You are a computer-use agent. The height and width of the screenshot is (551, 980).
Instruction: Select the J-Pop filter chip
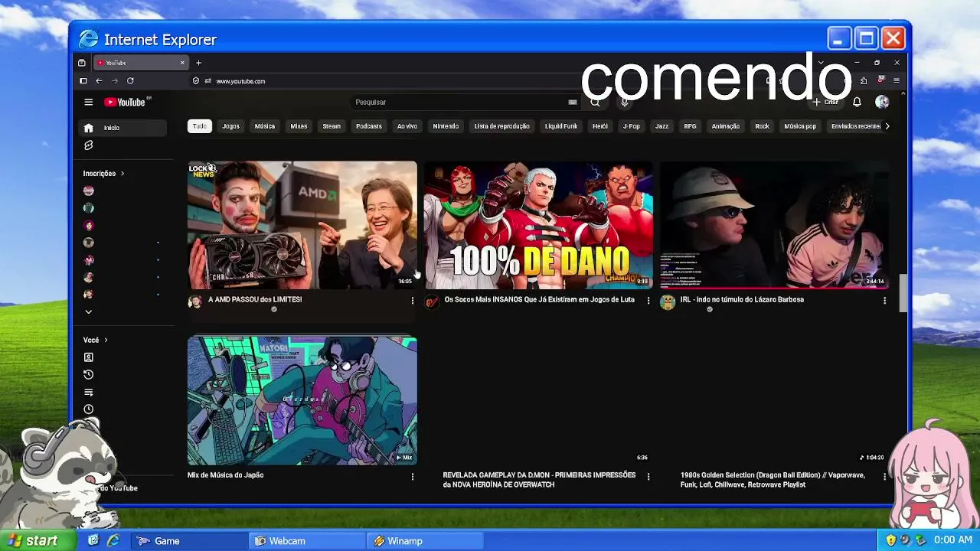[632, 126]
